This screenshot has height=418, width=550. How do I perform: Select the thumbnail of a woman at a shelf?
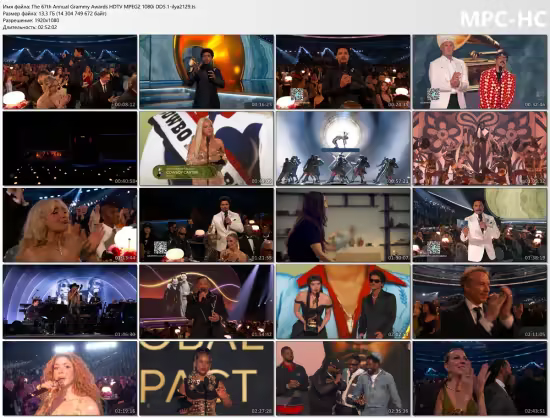coord(343,225)
